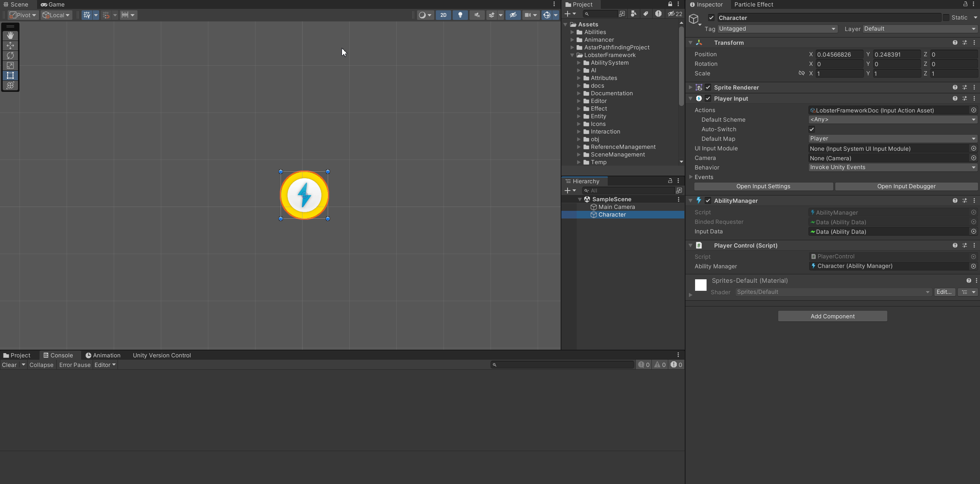Select the AbilitySystem folder
The height and width of the screenshot is (484, 980).
click(609, 63)
